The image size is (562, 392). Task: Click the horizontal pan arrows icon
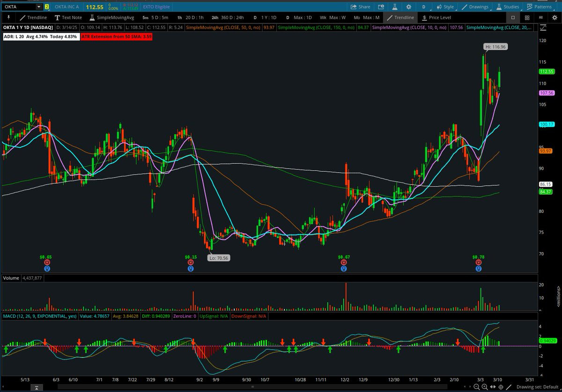[492, 387]
